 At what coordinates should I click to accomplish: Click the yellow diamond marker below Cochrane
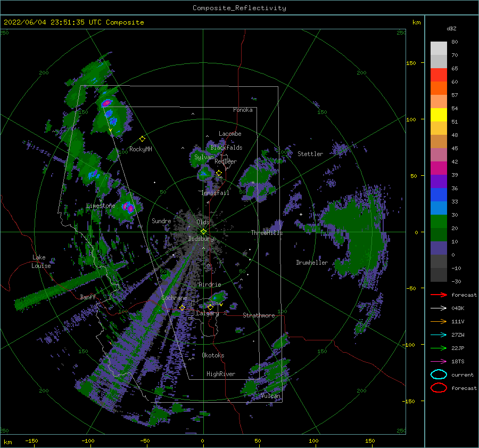point(182,307)
